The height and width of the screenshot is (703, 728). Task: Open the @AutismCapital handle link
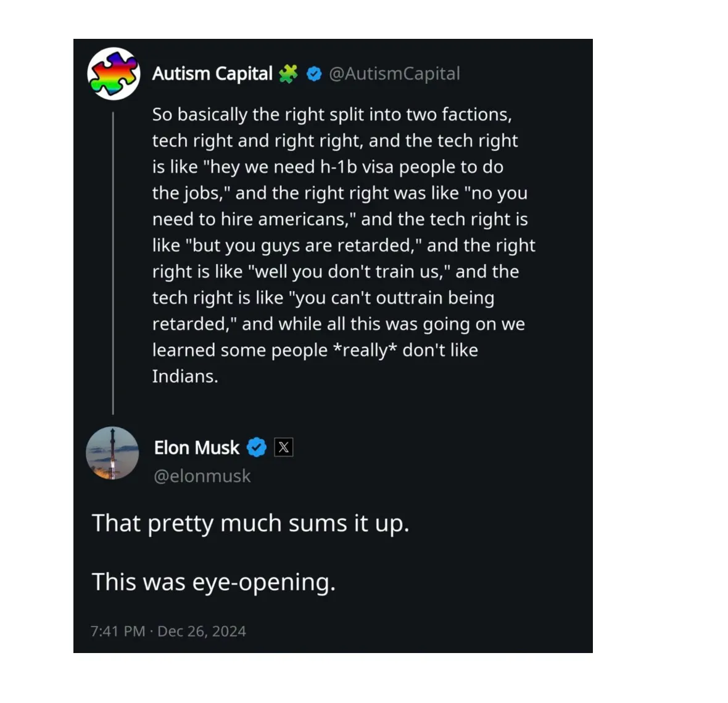394,74
